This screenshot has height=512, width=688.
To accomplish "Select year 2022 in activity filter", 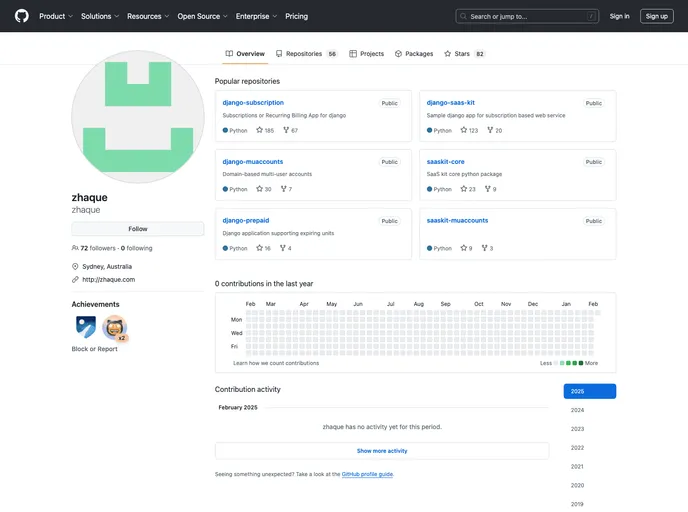I will click(x=590, y=448).
